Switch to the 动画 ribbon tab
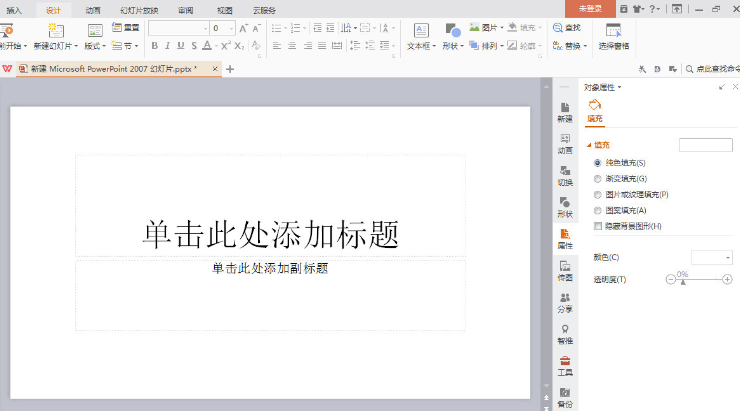Screen dimensions: 740x411 [92, 10]
